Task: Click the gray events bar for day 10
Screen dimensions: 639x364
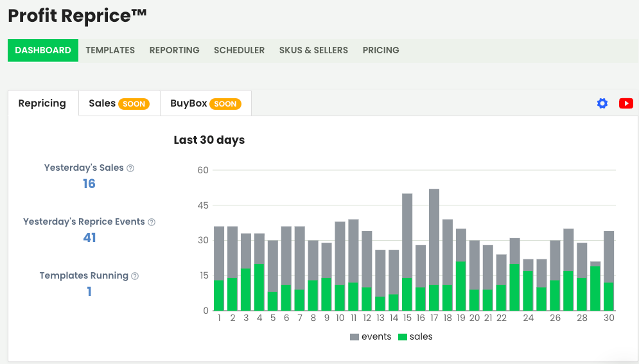Action: [x=340, y=253]
